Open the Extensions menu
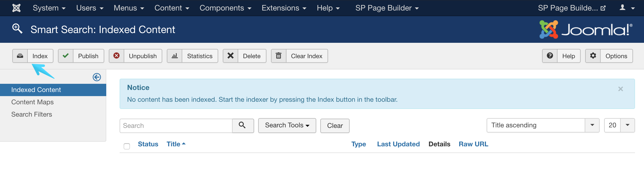644x174 pixels. point(284,8)
